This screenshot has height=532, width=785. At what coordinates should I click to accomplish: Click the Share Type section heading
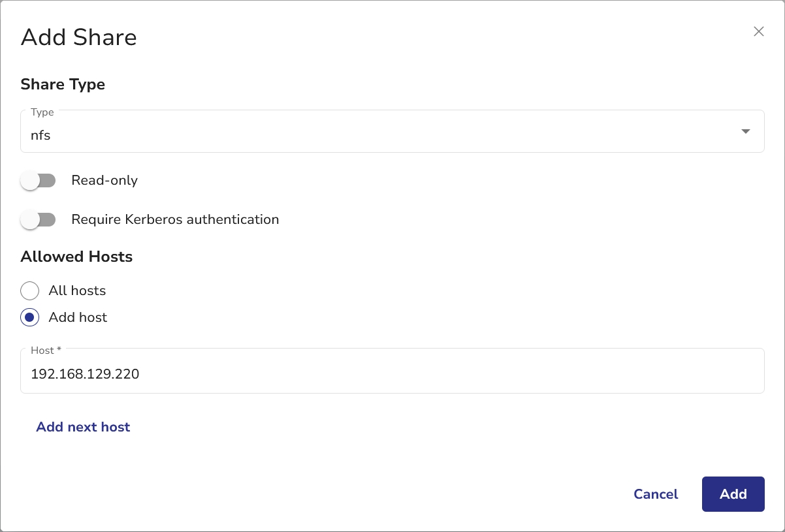tap(63, 84)
